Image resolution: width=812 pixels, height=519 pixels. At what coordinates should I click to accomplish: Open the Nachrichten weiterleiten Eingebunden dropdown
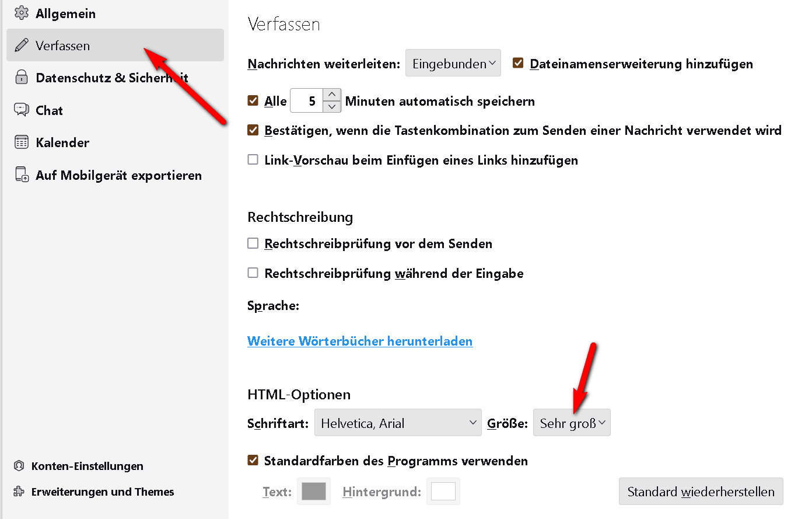point(453,63)
